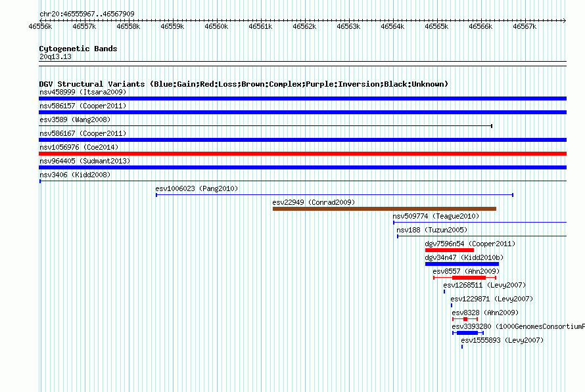Viewport: 585px width, 392px height.
Task: Click the esv1555893 (Levy2007) label
Action: click(502, 340)
